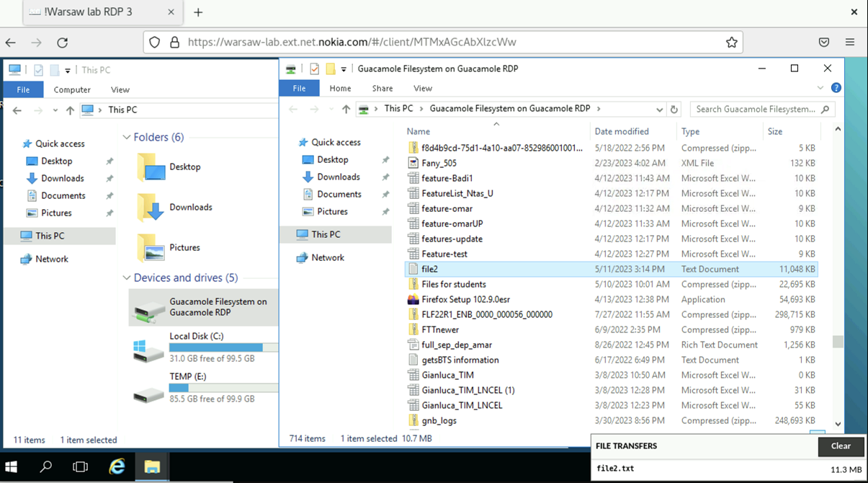Click the site padlock security icon
The height and width of the screenshot is (483, 868).
(x=174, y=43)
